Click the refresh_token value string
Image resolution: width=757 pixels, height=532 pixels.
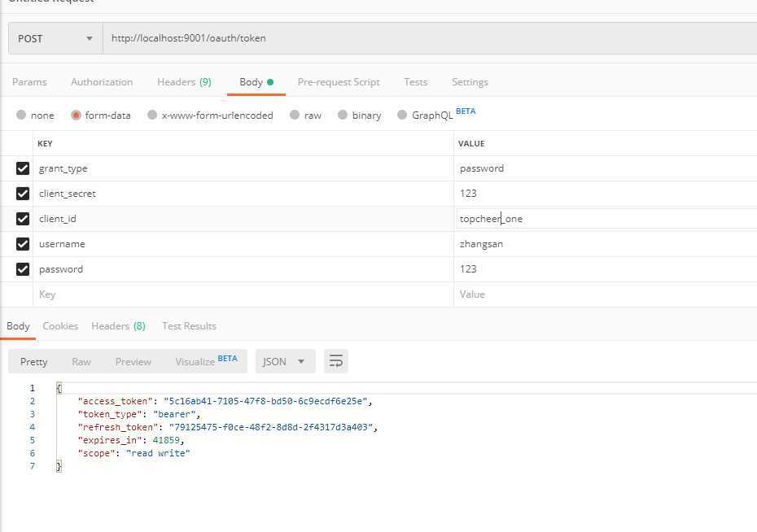[x=271, y=427]
